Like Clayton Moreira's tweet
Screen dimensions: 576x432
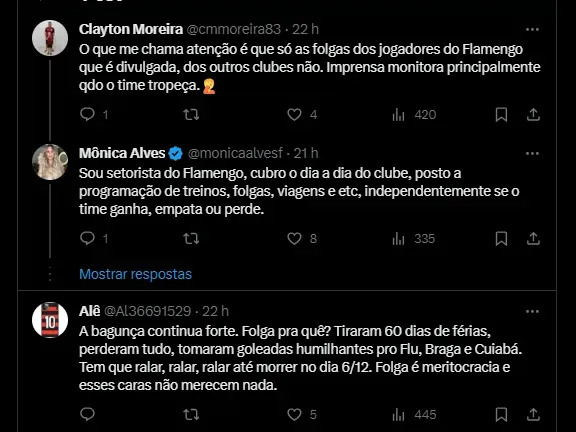294,115
